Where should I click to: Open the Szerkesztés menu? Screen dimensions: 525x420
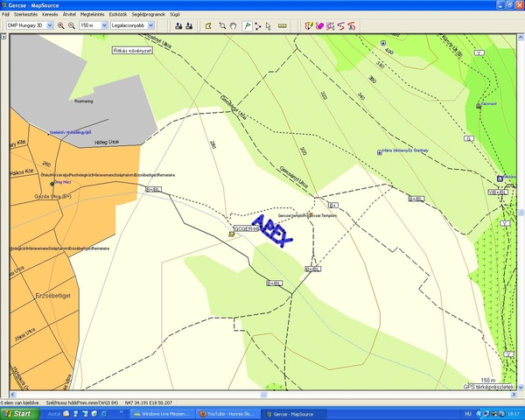tap(26, 15)
